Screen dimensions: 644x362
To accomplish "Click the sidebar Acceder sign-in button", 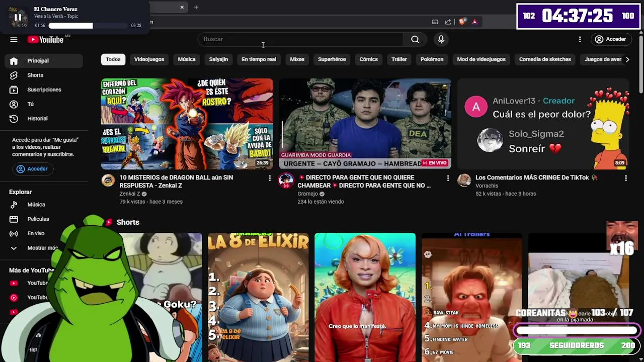I will click(x=32, y=169).
